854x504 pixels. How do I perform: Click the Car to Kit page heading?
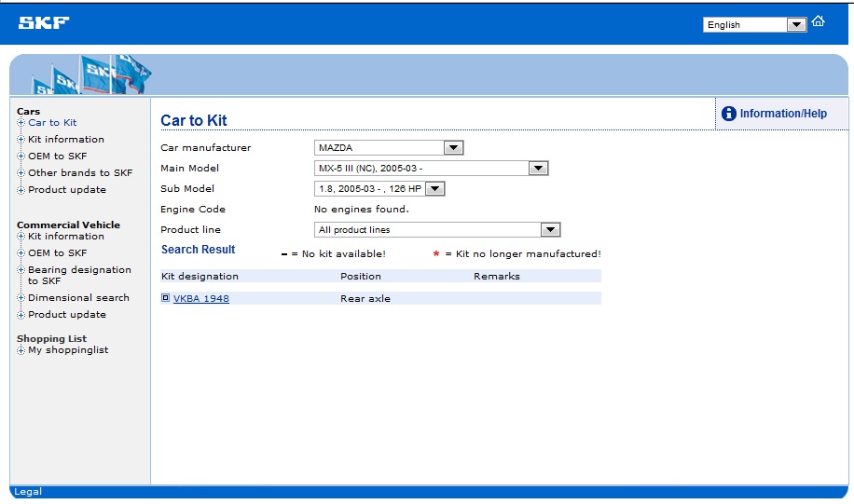194,120
